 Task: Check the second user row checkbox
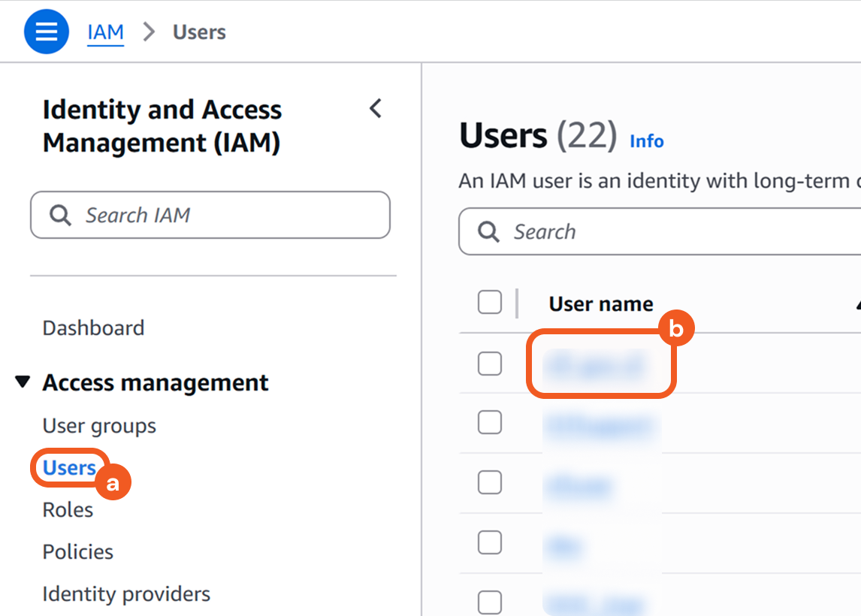[490, 423]
